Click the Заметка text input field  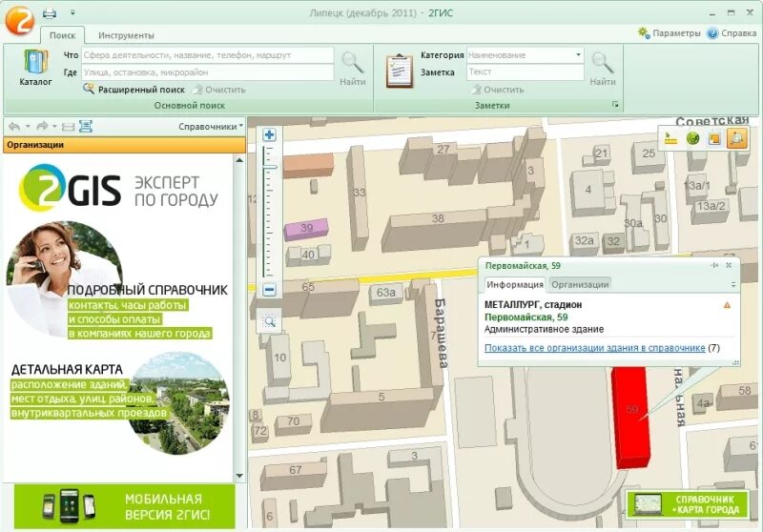click(525, 72)
